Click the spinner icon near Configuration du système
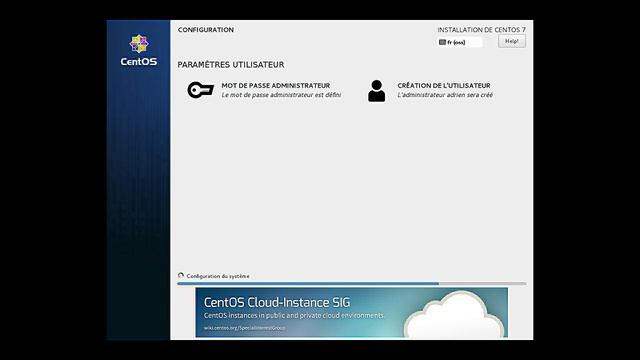 [181, 276]
